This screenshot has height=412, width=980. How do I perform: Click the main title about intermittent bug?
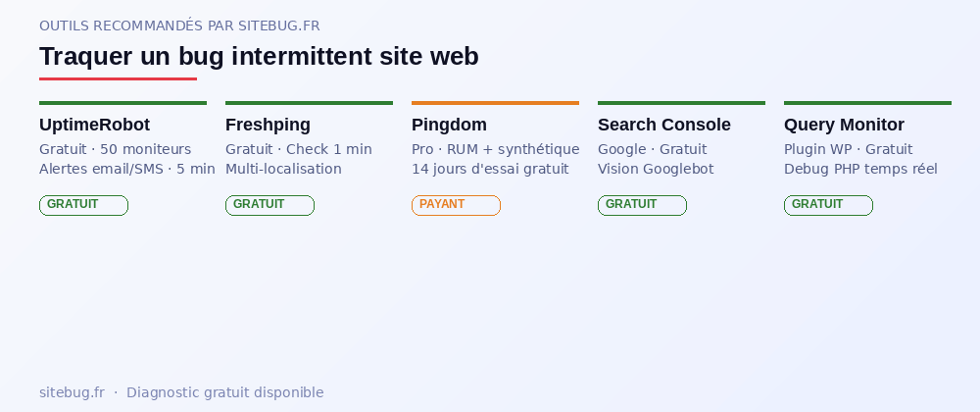coord(259,57)
